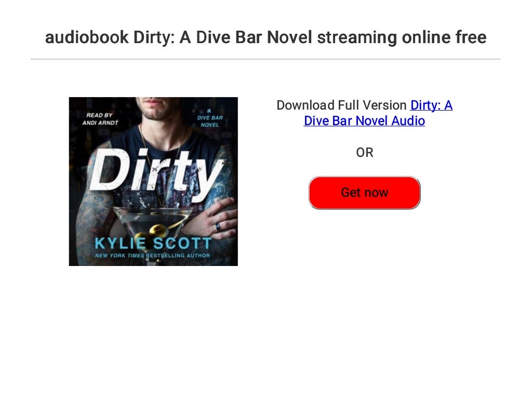Click the Dive Bar Novel Audio link line
532x399 pixels.
[x=364, y=121]
